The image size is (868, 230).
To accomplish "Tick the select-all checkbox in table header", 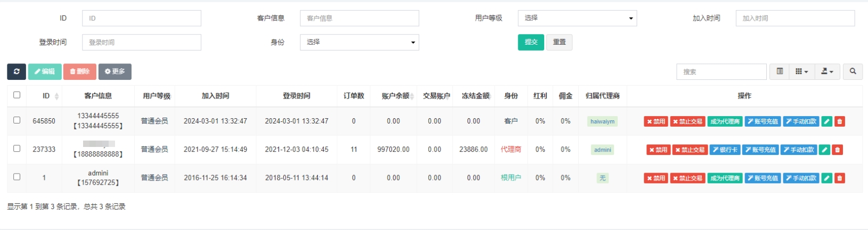I will click(17, 95).
